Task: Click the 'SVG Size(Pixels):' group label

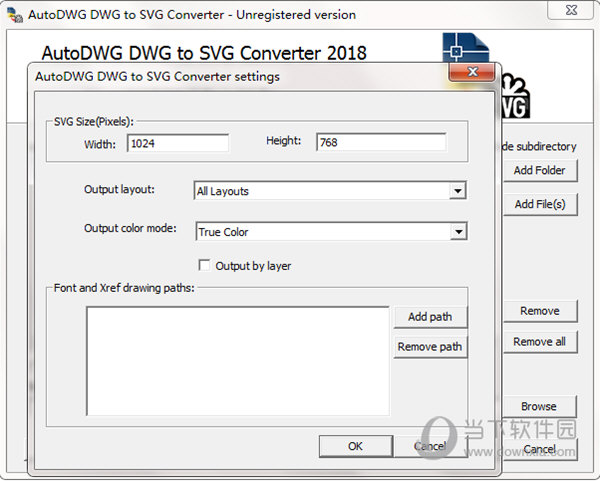Action: (94, 122)
